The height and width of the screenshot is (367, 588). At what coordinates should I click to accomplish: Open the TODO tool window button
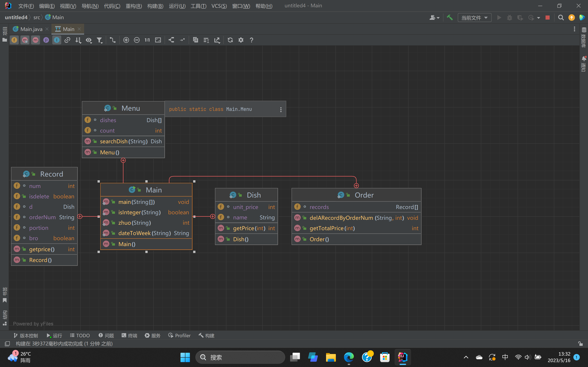pos(80,335)
